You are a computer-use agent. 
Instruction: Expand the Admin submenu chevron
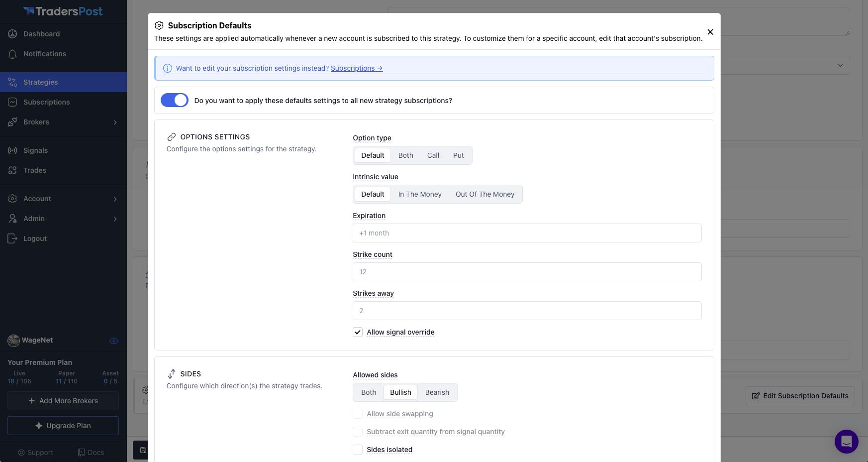pos(115,219)
